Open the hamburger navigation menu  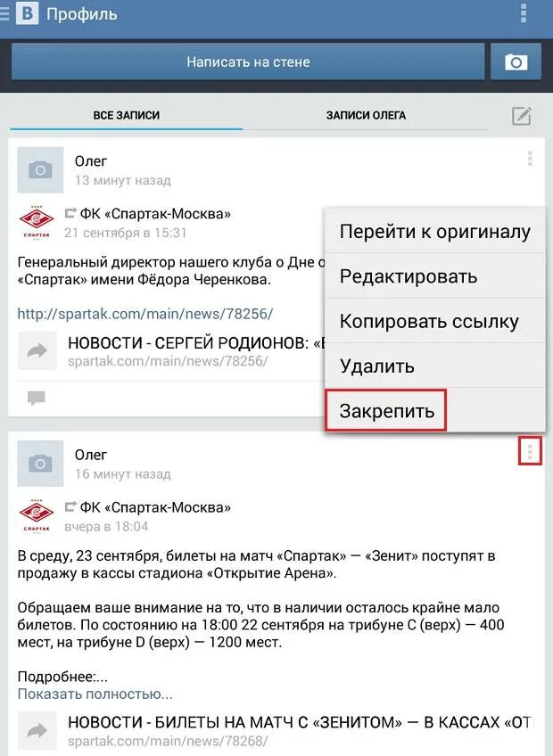click(4, 13)
